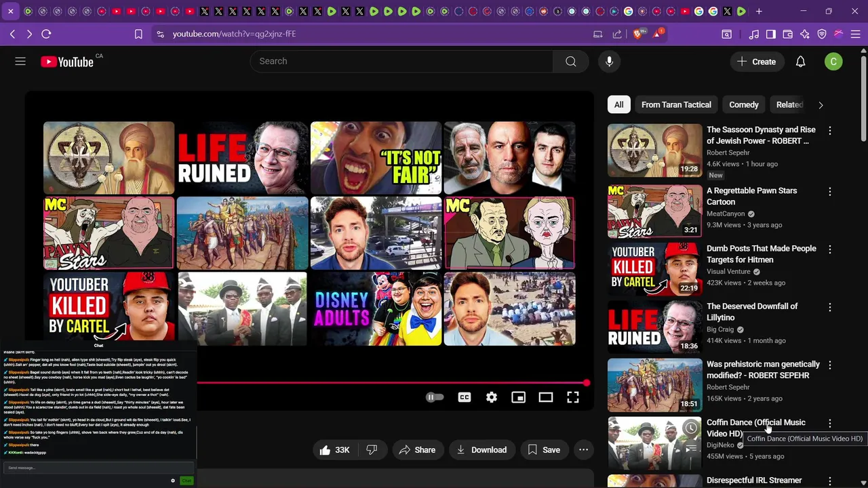
Task: Open the Leo AI sparkle icon
Action: point(805,34)
